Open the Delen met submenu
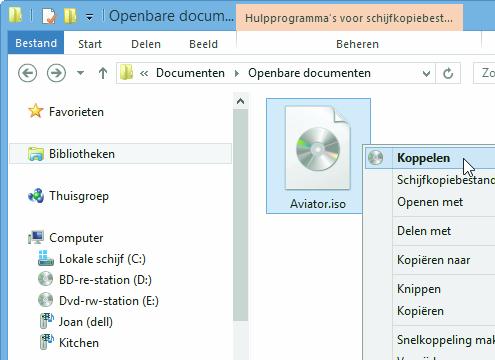 pos(424,231)
